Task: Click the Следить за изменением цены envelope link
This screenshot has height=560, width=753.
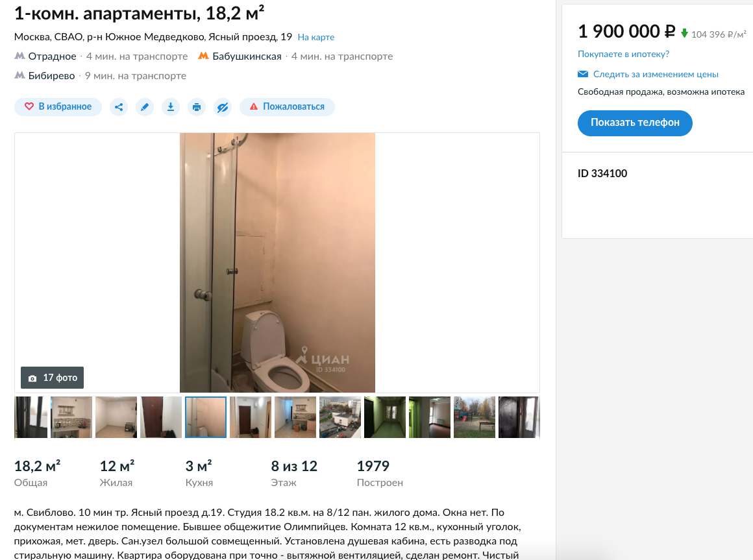Action: coord(648,75)
